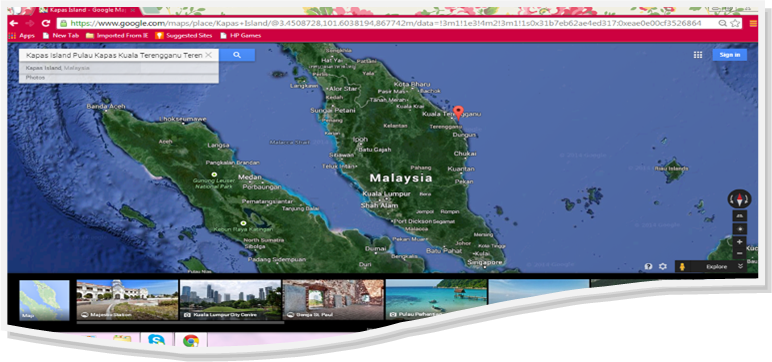
Task: Click the blue search magnifier button
Action: [237, 55]
